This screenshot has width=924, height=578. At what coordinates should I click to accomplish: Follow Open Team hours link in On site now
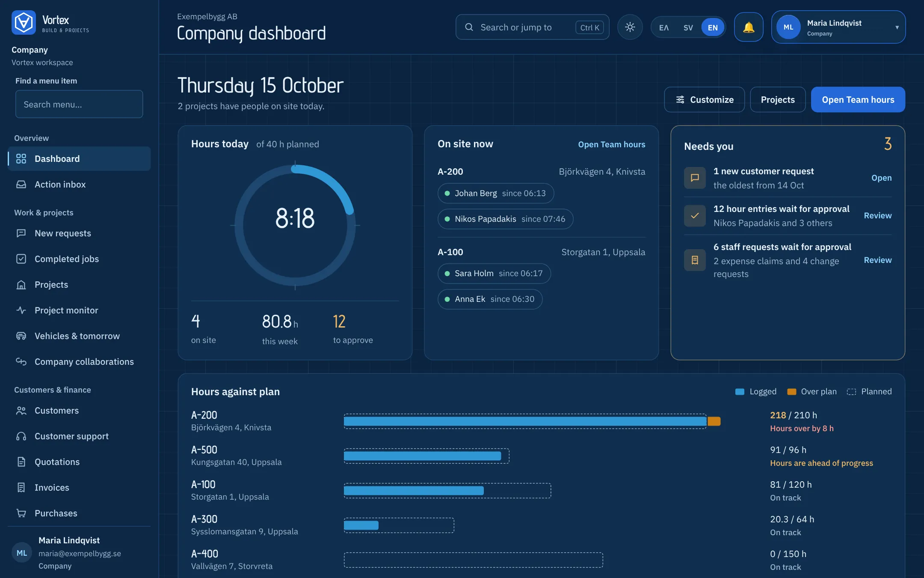point(611,144)
